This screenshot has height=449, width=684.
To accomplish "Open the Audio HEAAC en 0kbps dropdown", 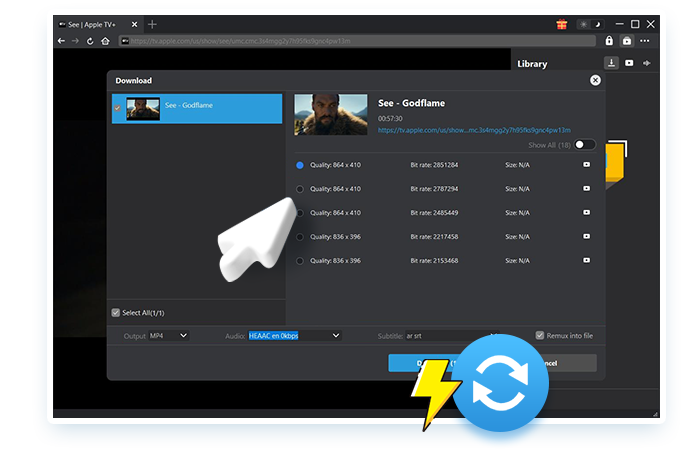I will click(294, 336).
